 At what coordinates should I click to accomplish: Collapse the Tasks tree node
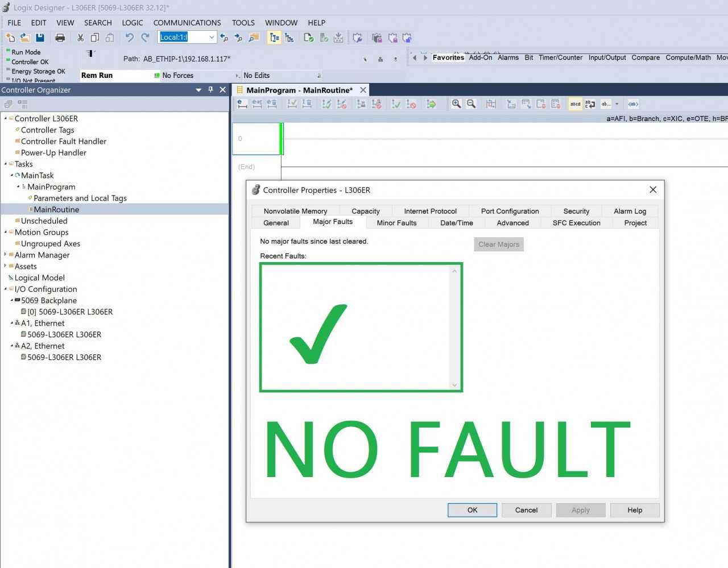coord(5,164)
